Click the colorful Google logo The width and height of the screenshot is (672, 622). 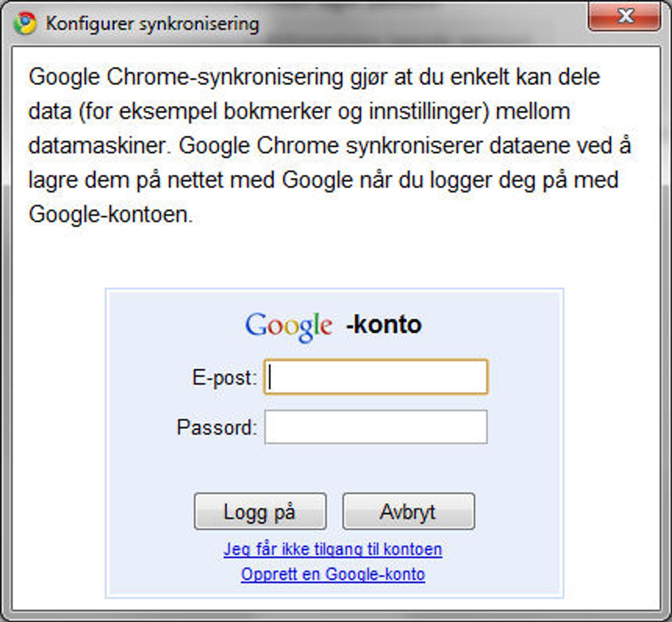point(289,327)
